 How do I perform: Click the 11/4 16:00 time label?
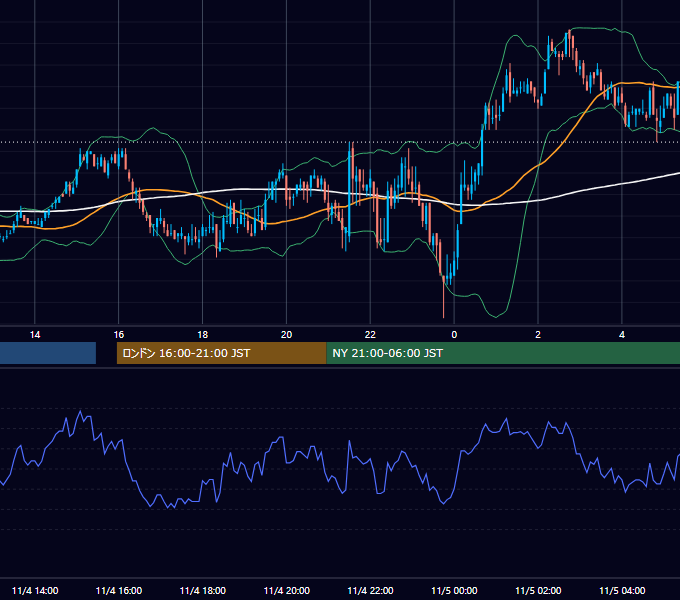click(x=119, y=590)
